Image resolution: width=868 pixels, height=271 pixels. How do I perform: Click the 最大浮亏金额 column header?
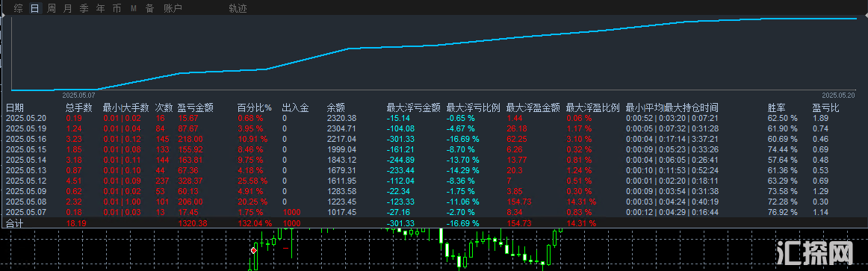tap(414, 108)
